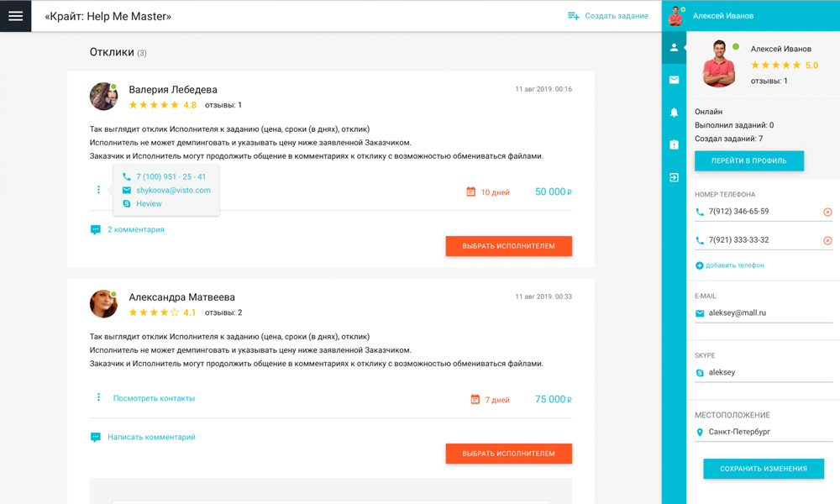This screenshot has height=504, width=840.
Task: Remove phone number 7(912) 346-65-59
Action: pyautogui.click(x=827, y=212)
